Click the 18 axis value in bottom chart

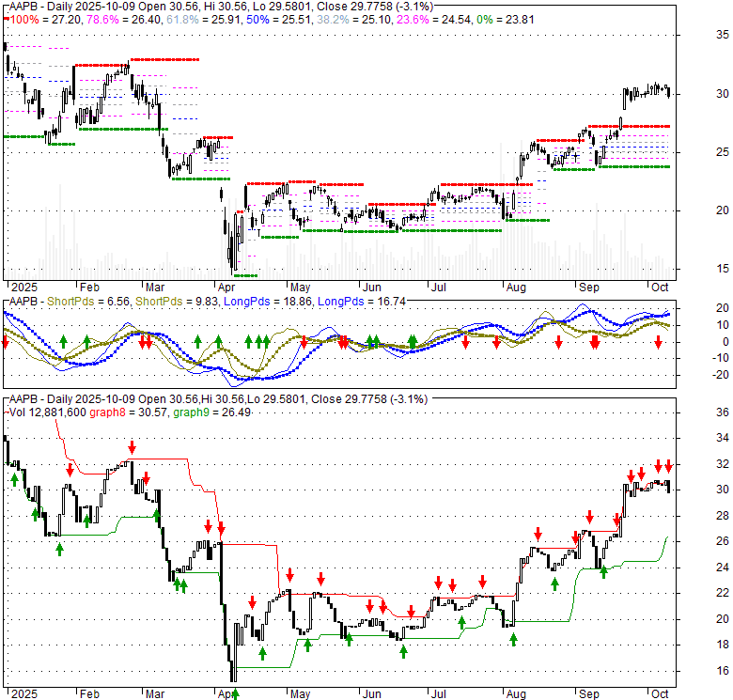click(x=723, y=645)
